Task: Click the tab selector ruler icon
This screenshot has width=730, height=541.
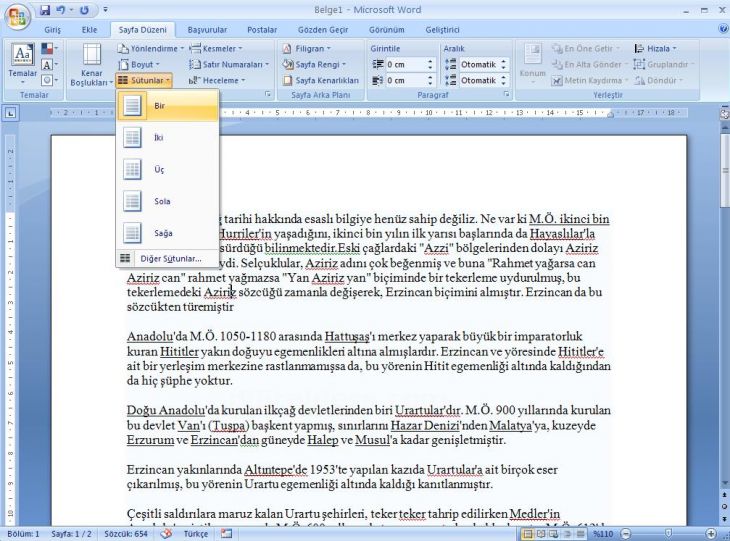Action: coord(11,113)
